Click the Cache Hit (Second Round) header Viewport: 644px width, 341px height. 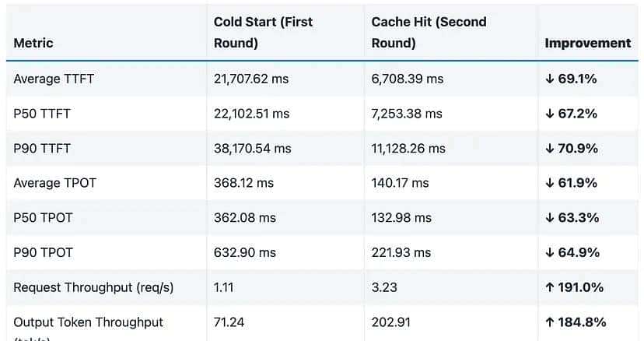pos(429,32)
